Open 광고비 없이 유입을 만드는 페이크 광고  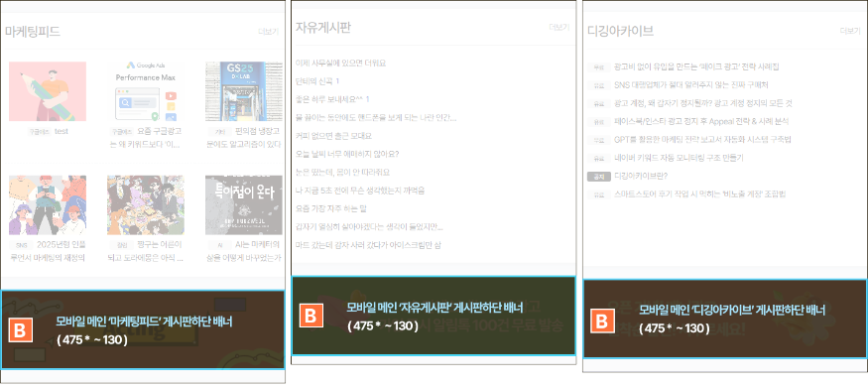click(696, 67)
